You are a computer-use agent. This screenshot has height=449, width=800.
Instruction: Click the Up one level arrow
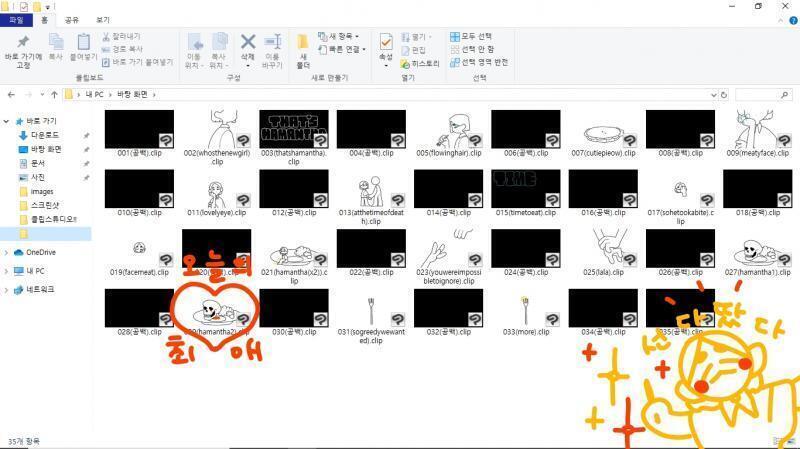coord(54,95)
